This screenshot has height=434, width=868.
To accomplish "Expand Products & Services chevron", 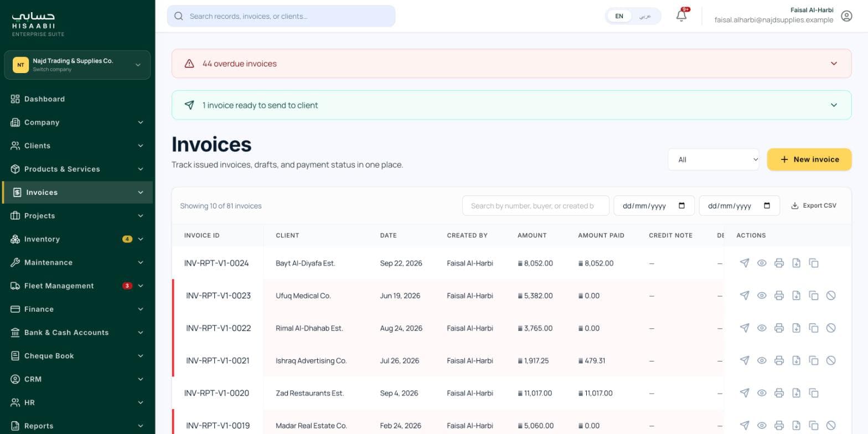I will click(x=141, y=169).
